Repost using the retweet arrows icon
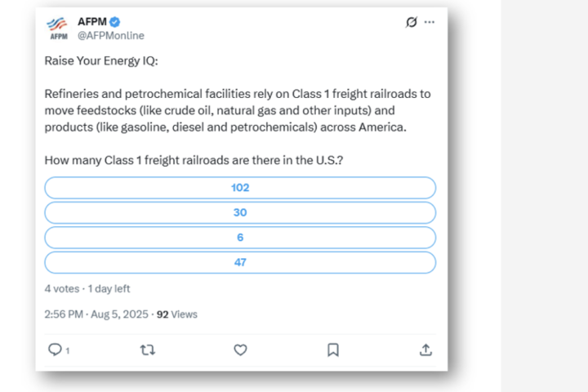Image resolution: width=588 pixels, height=392 pixels. 147,350
